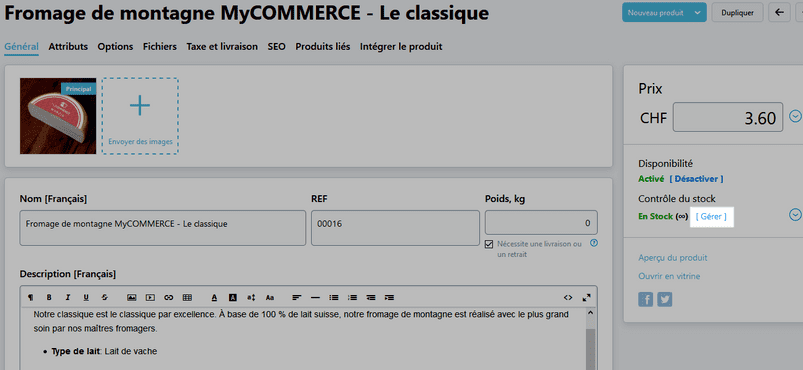The height and width of the screenshot is (370, 803).
Task: Click the product name input field
Action: 163,228
